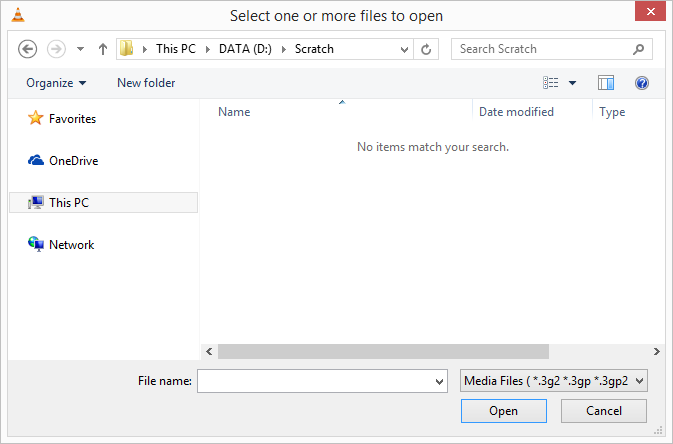Click the VLC cone icon in title bar
Viewport: 673px width, 444px height.
point(12,15)
